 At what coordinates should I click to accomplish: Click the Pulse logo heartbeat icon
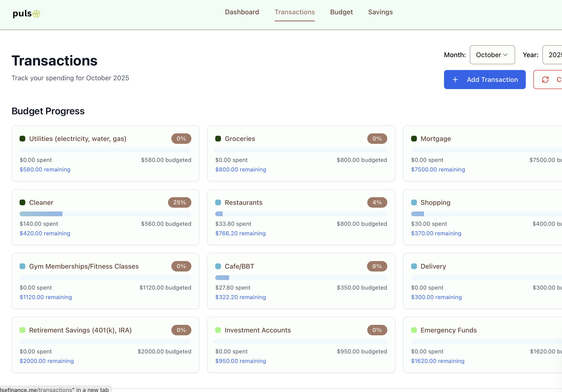(36, 14)
